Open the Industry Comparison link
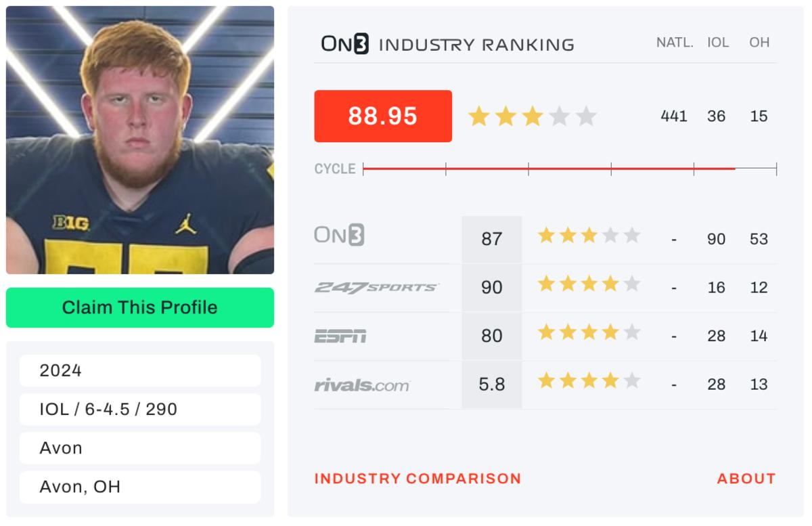The image size is (812, 526). pos(418,479)
